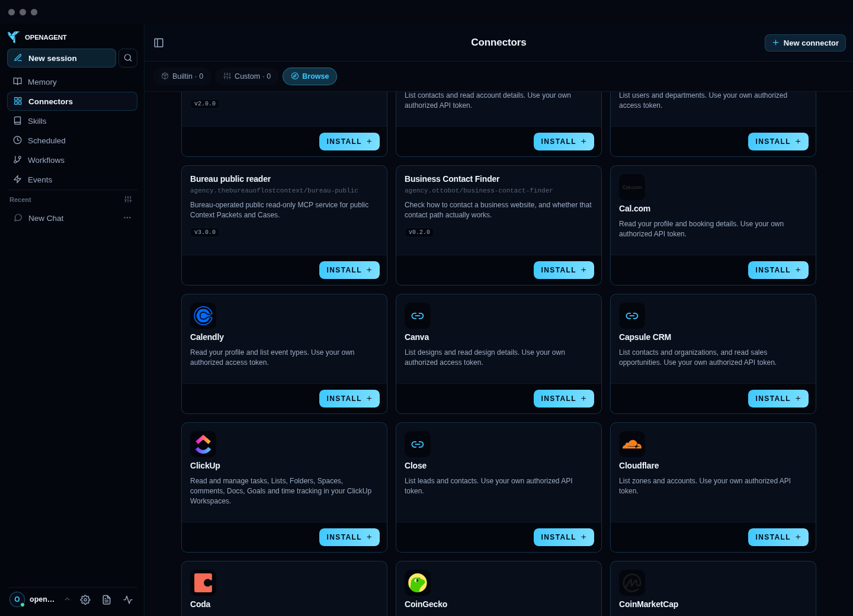Open Workflows in the sidebar
This screenshot has width=853, height=616.
tap(72, 160)
